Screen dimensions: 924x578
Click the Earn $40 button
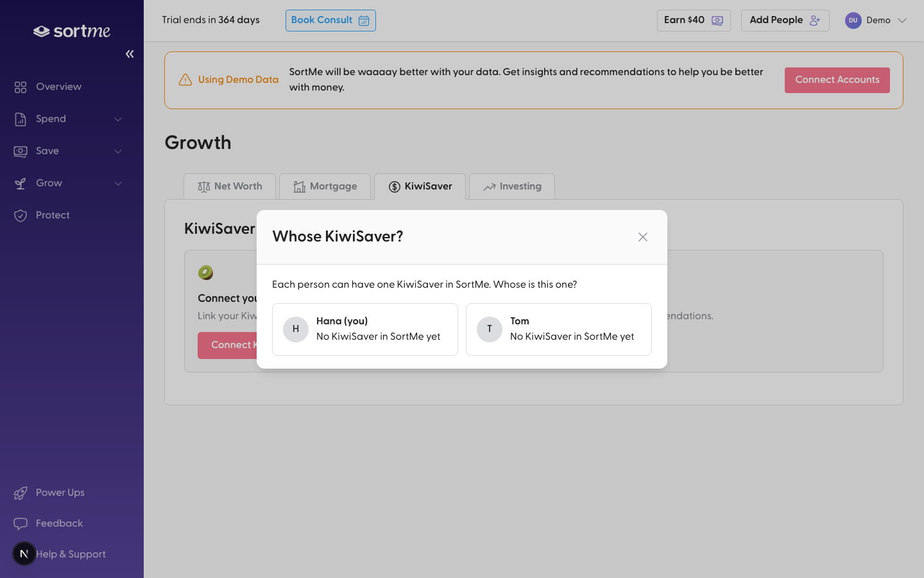[694, 21]
